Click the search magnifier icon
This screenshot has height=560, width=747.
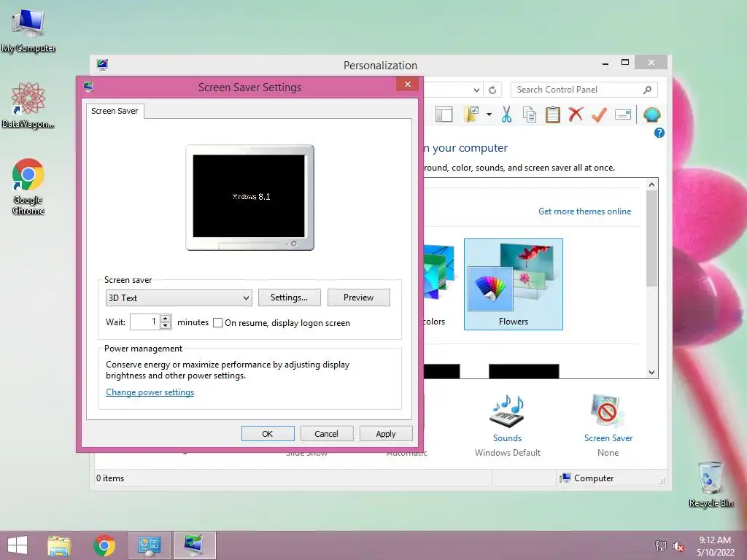647,90
